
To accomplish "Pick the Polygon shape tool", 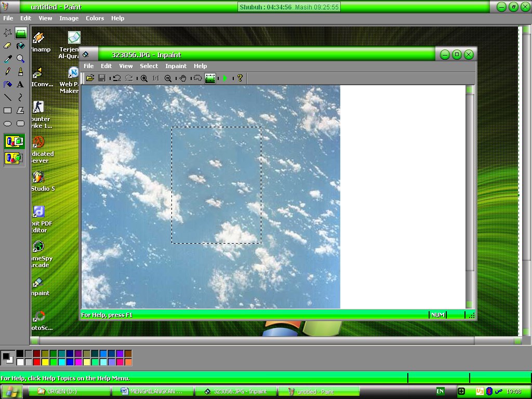I will [20, 111].
